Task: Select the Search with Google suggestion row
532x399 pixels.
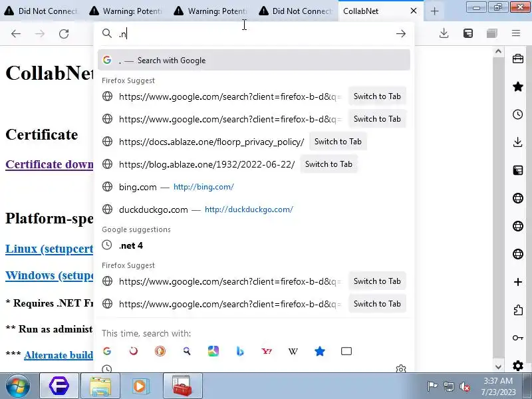Action: pos(254,60)
